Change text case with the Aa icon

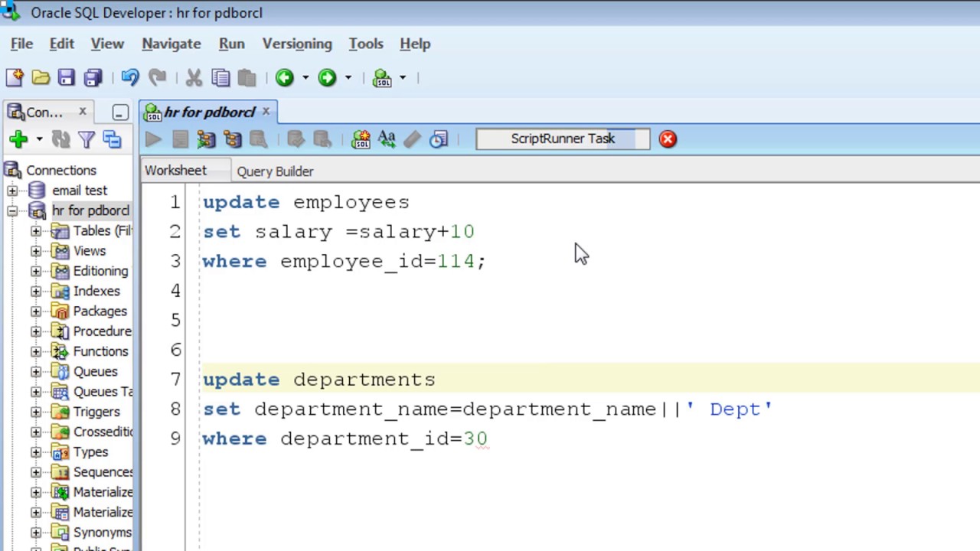(x=387, y=139)
